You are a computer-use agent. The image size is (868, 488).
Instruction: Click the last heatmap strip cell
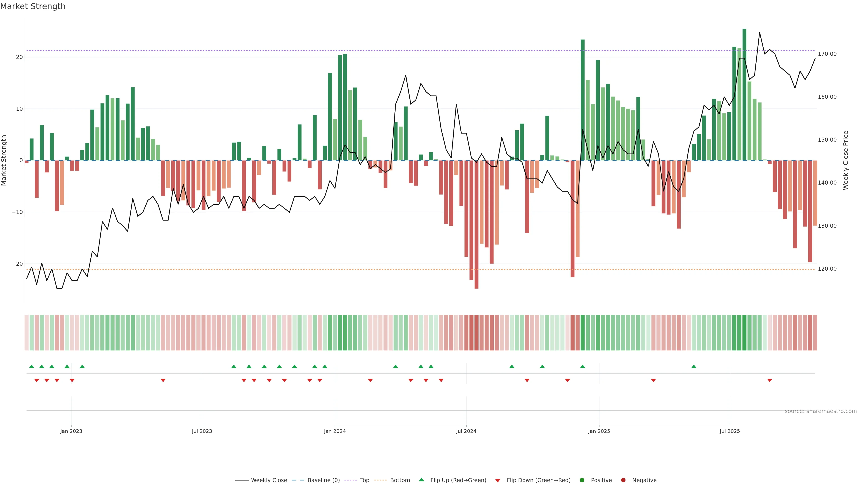tap(815, 333)
